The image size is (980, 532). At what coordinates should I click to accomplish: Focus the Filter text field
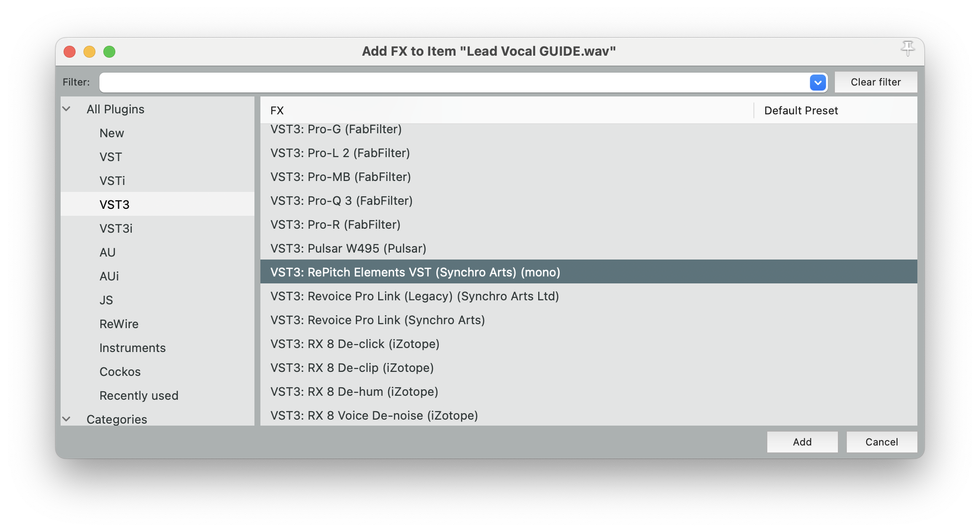point(452,83)
